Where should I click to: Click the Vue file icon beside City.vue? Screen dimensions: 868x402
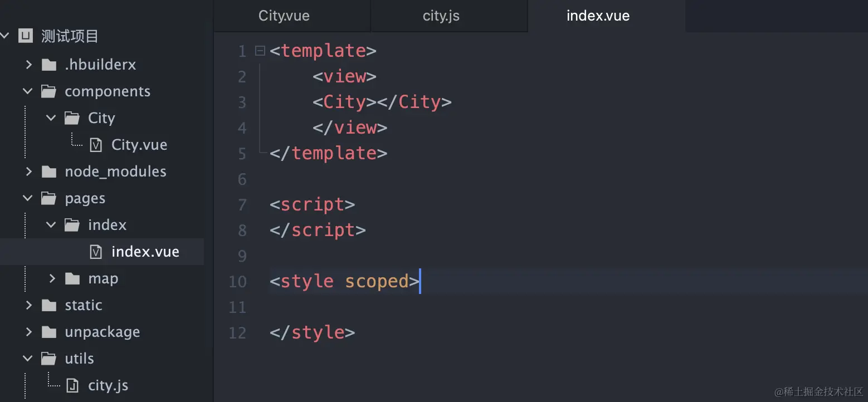click(x=96, y=144)
